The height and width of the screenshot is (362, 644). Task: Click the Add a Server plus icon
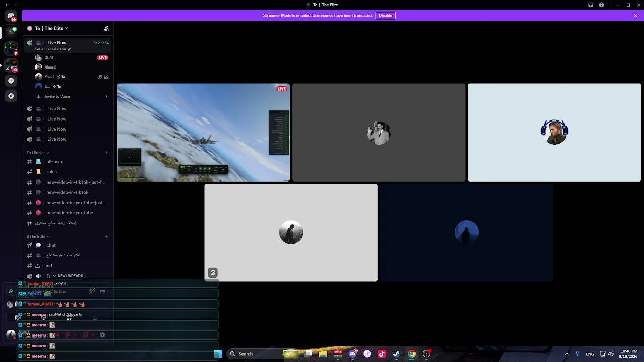pos(11,81)
